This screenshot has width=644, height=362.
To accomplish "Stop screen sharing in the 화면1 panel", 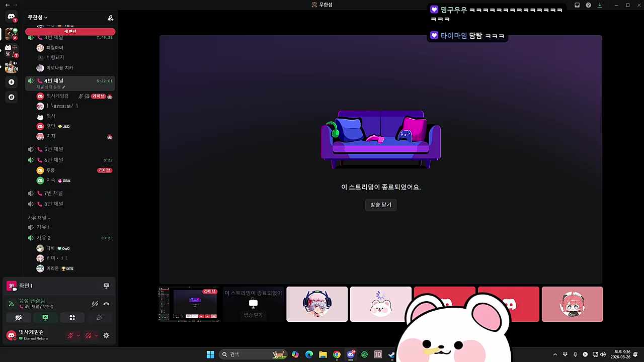I will pyautogui.click(x=106, y=286).
